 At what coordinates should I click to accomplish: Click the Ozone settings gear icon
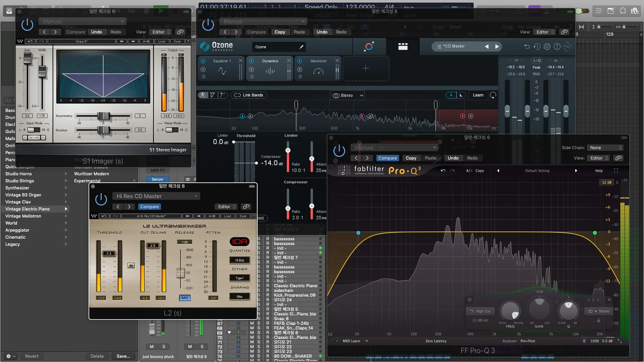click(x=547, y=46)
